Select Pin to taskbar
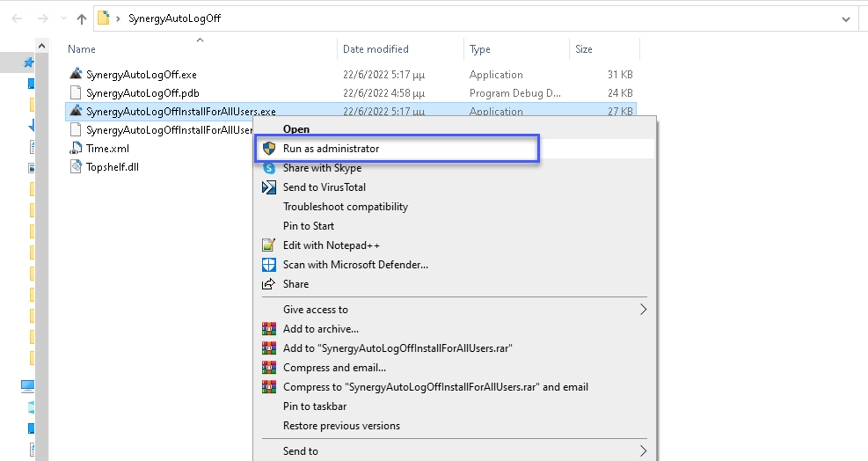 315,406
